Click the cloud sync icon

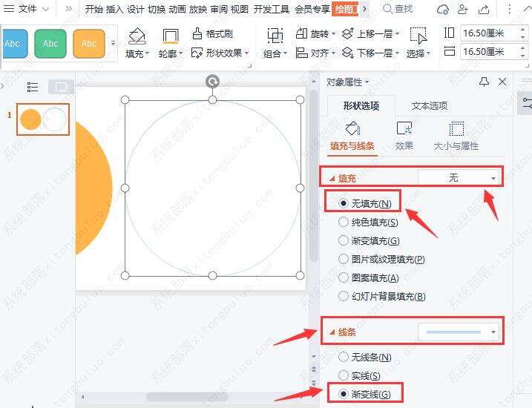click(443, 10)
